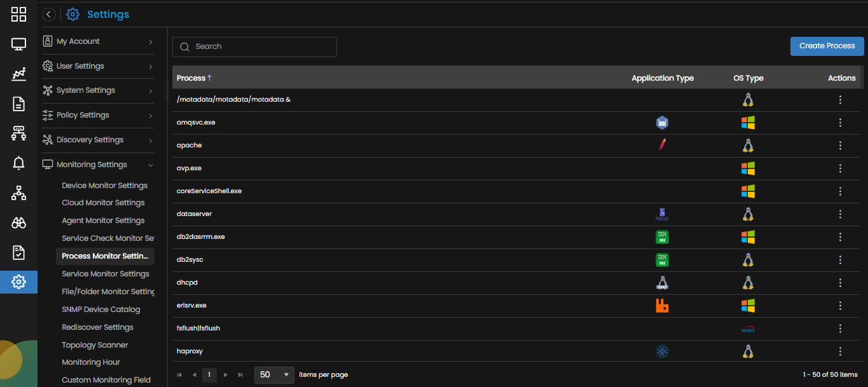
Task: Open SNMP Device Catalog menu item
Action: 100,309
